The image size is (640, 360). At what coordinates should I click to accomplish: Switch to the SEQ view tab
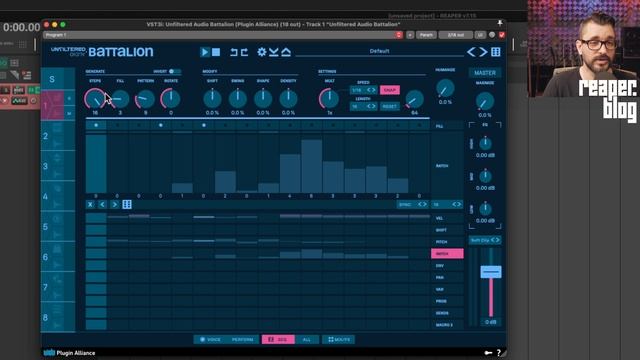(x=278, y=339)
